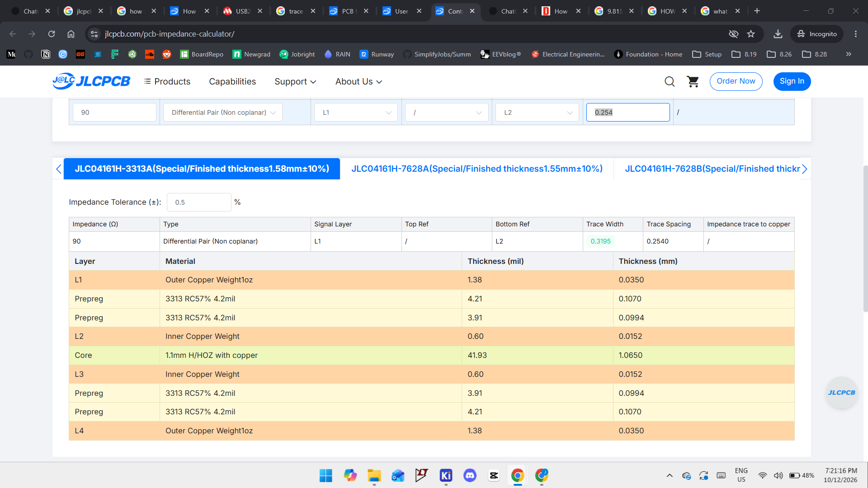Click the page vertical scrollbar

point(865,239)
